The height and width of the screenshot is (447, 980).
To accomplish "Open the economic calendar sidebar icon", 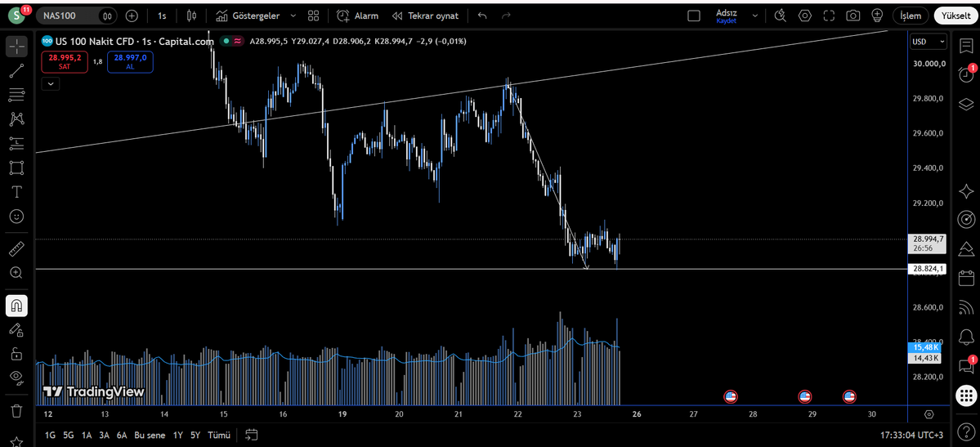I will point(966,277).
